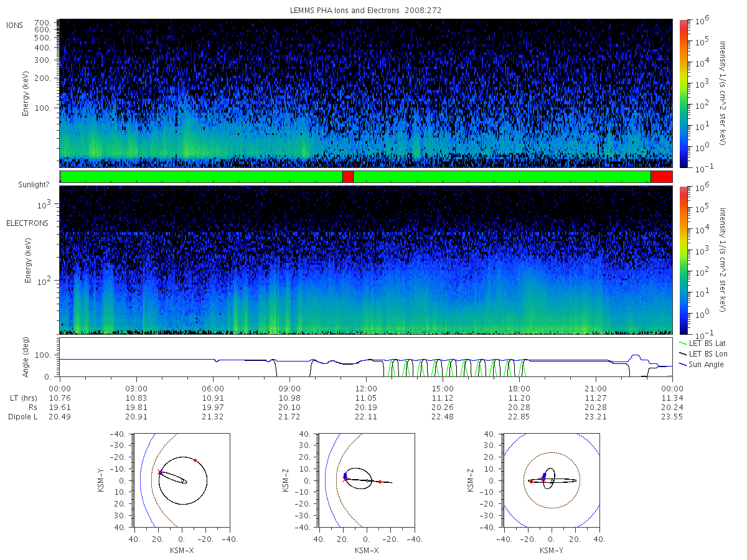Click the electrons intensity color bar
The image size is (747, 560).
pos(683,259)
